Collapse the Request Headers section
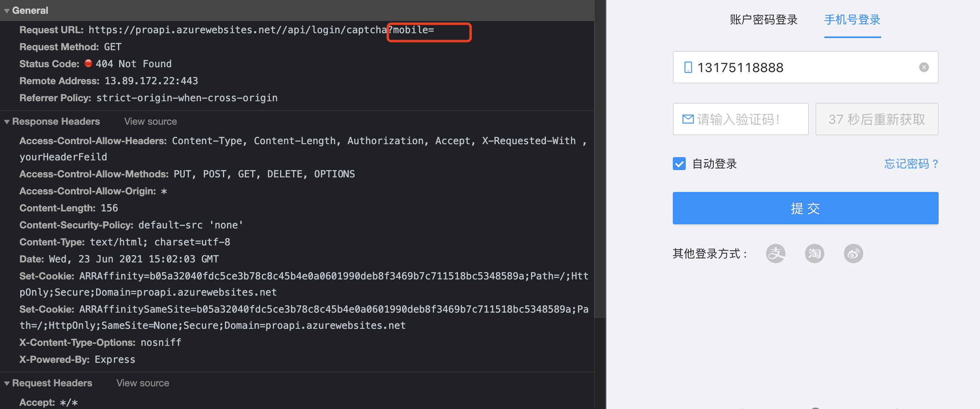This screenshot has width=980, height=409. [x=6, y=383]
